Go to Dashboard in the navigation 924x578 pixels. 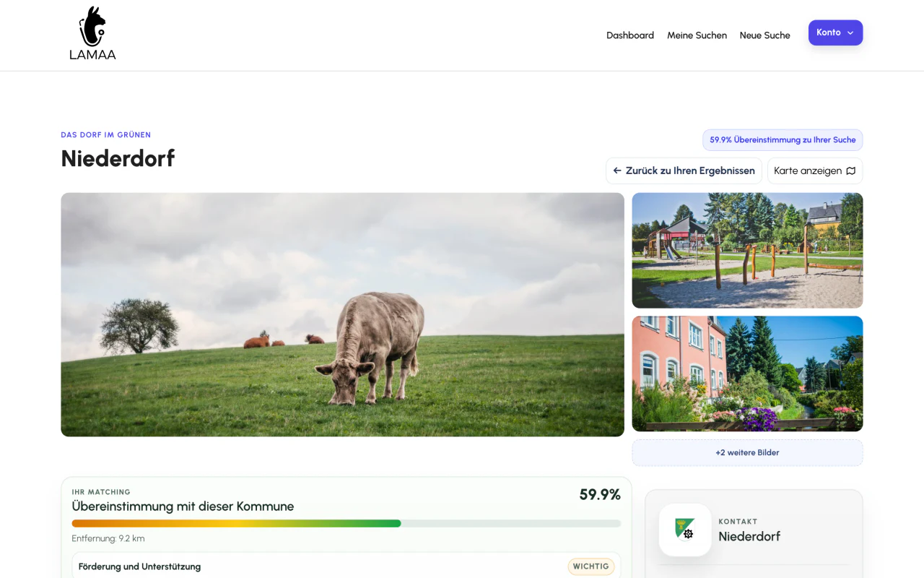630,35
